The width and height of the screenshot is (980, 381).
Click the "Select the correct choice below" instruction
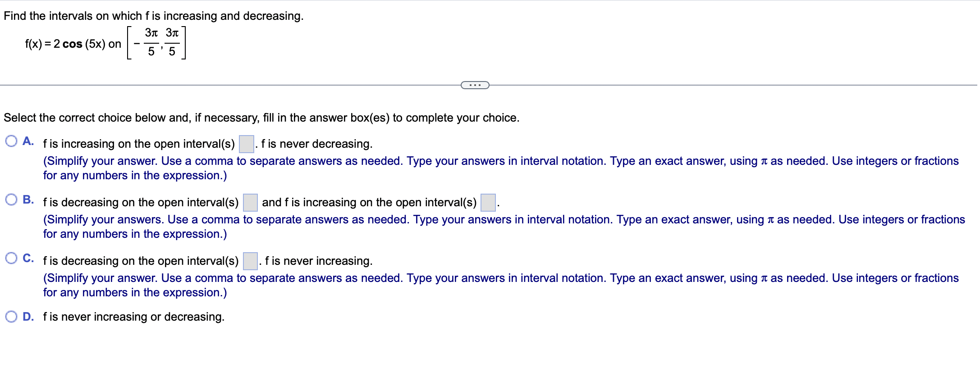point(261,118)
